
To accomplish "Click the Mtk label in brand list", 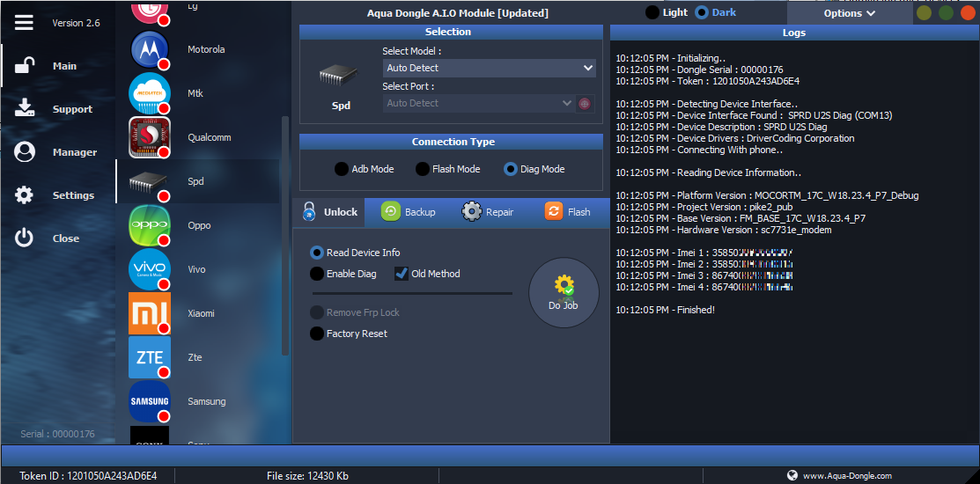I will pyautogui.click(x=195, y=93).
